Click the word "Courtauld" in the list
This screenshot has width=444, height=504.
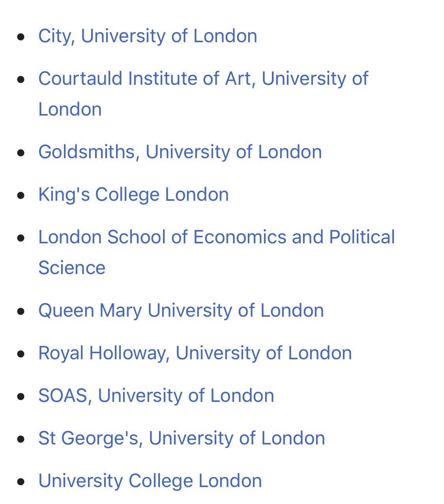81,78
